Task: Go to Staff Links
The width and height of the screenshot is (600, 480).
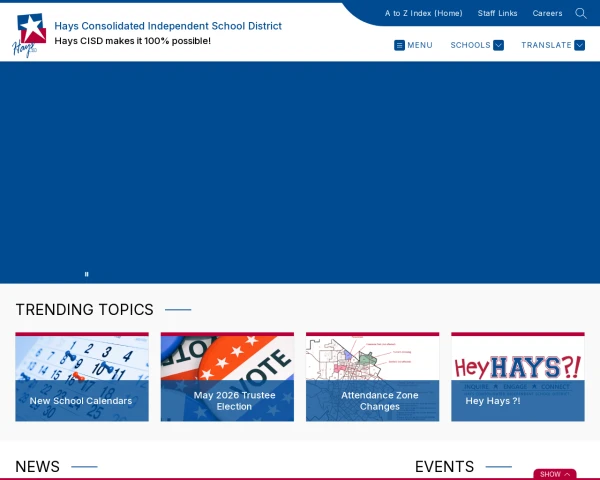Action: 497,13
